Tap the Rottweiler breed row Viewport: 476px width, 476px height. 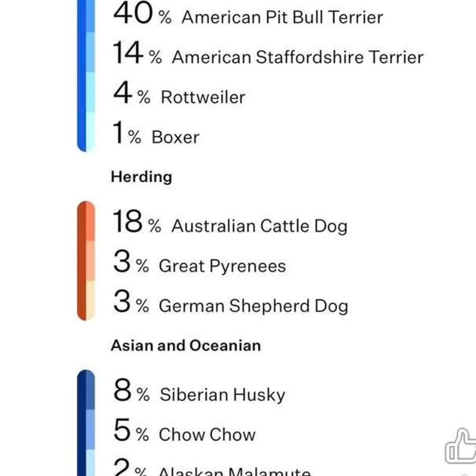point(203,97)
